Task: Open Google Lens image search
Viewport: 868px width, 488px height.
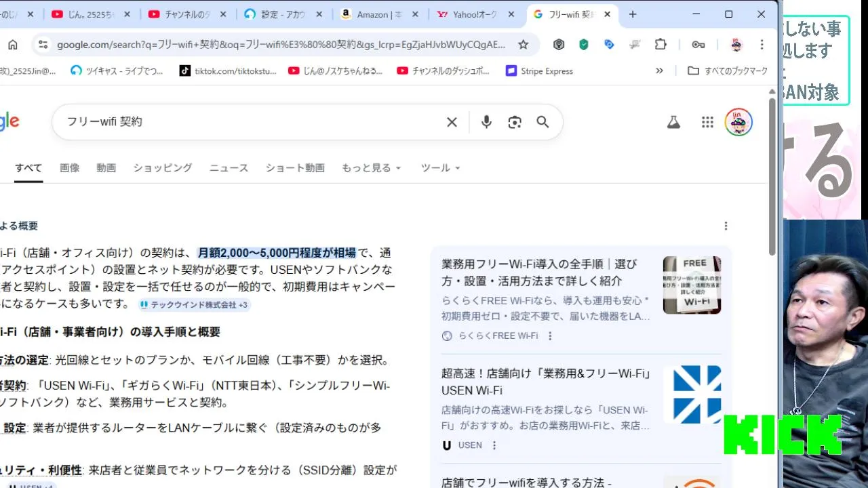Action: 515,122
